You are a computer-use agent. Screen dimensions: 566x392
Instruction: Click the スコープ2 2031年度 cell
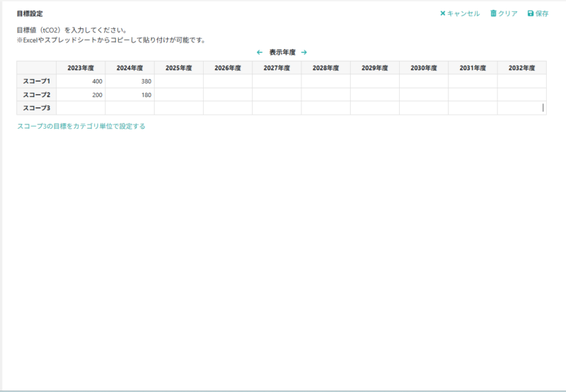pos(473,95)
